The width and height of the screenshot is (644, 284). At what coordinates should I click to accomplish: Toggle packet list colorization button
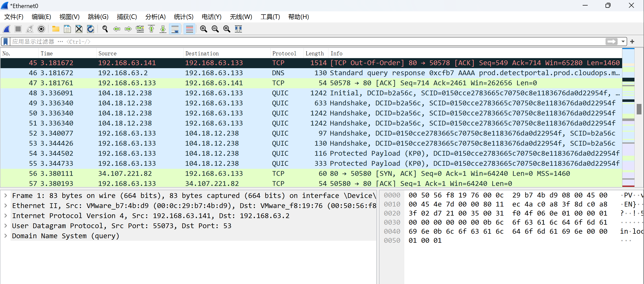[189, 29]
